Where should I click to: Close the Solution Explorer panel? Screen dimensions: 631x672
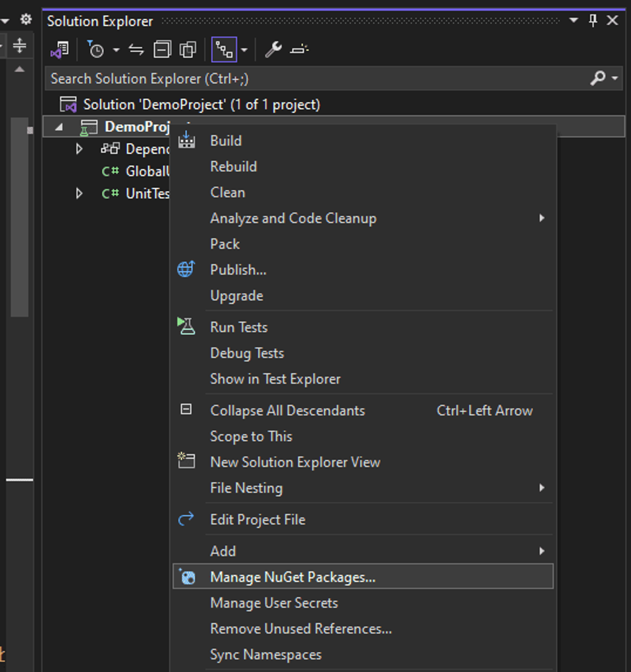click(x=612, y=20)
